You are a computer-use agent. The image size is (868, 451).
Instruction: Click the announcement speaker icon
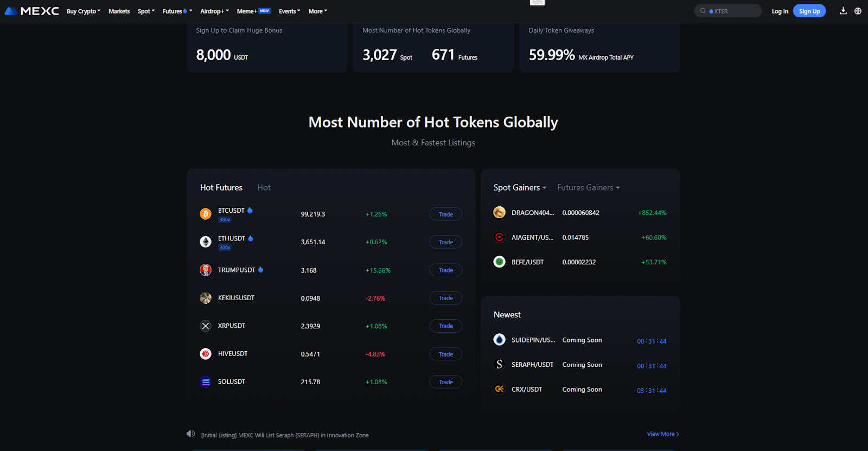(x=190, y=434)
